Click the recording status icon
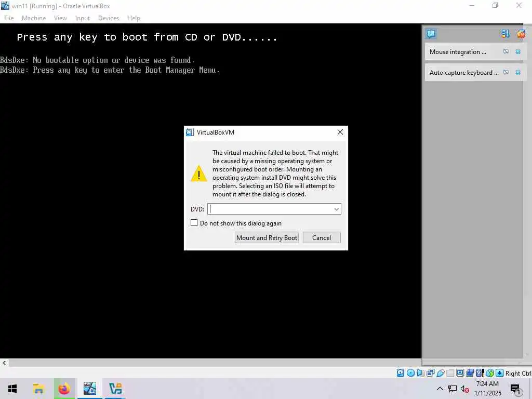Viewport: 532px width, 399px height. [x=470, y=373]
